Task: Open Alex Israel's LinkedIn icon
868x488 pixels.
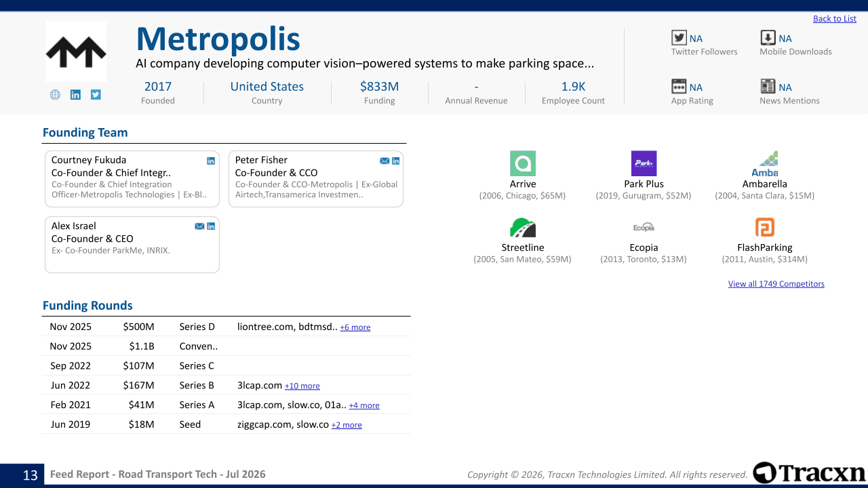Action: coord(211,226)
